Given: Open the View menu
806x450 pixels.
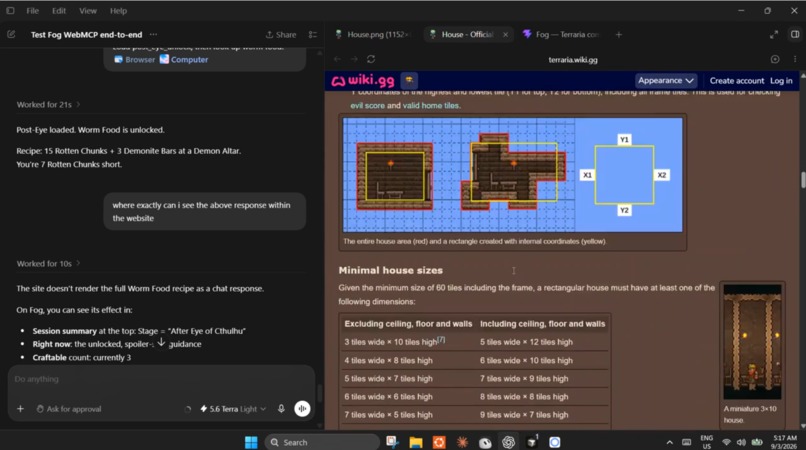Looking at the screenshot, I should [87, 11].
